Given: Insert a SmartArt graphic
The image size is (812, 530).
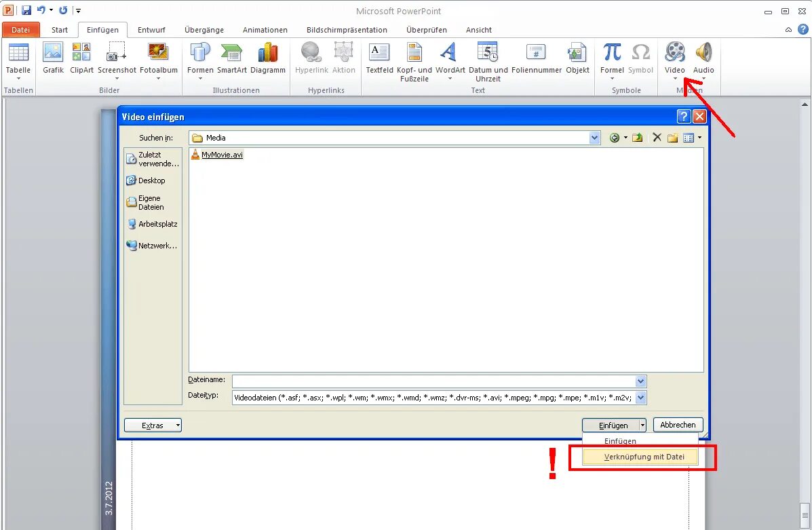Looking at the screenshot, I should 231,58.
